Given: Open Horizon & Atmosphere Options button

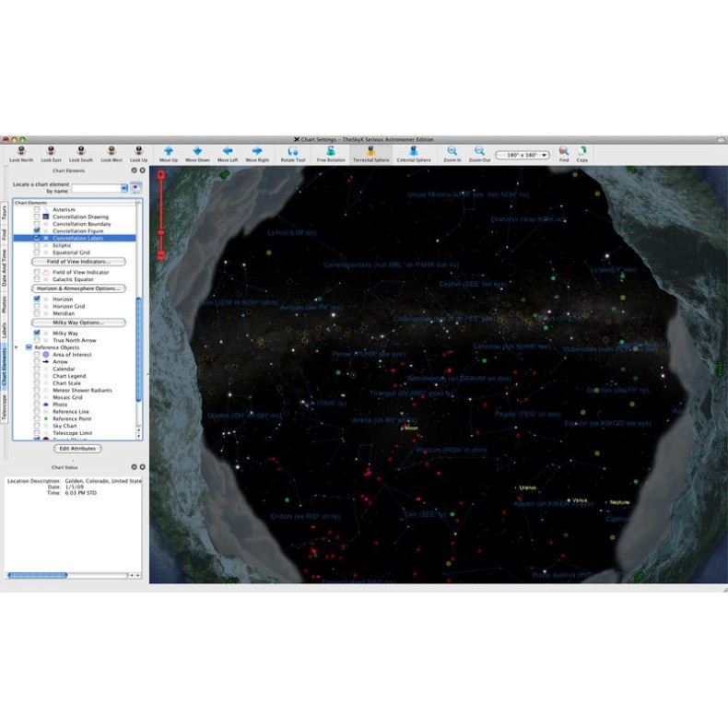Looking at the screenshot, I should (77, 288).
